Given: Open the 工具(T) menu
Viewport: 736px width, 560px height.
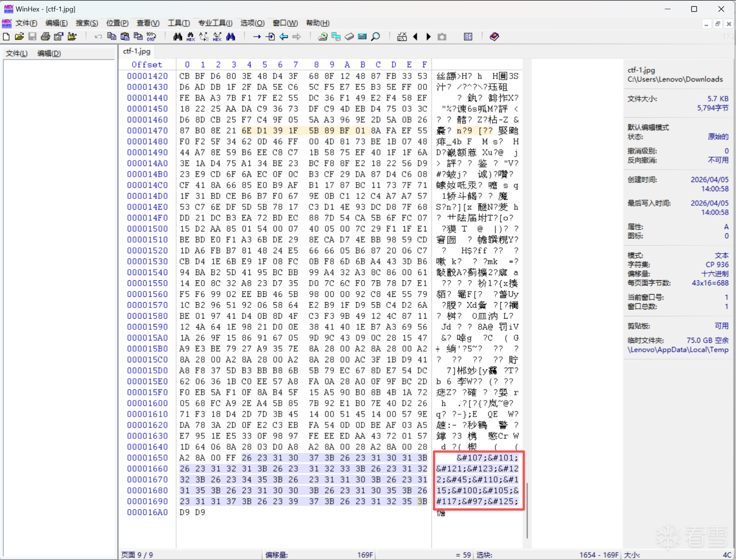Looking at the screenshot, I should (179, 23).
